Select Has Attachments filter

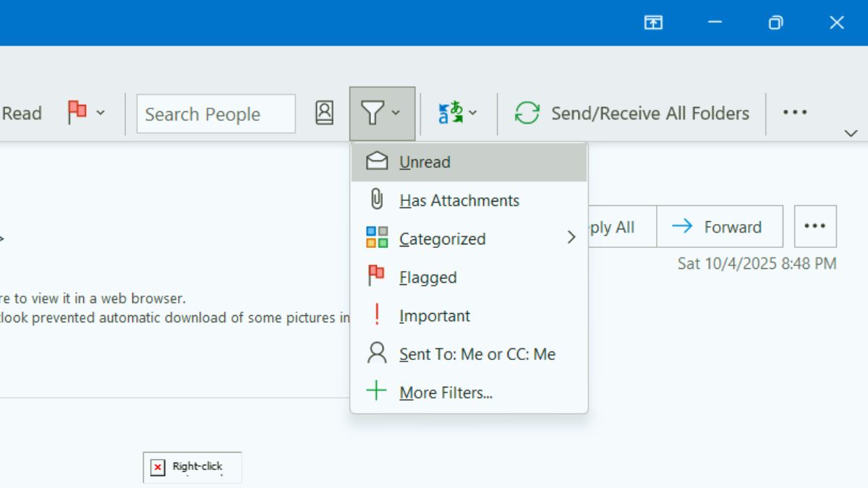click(459, 200)
